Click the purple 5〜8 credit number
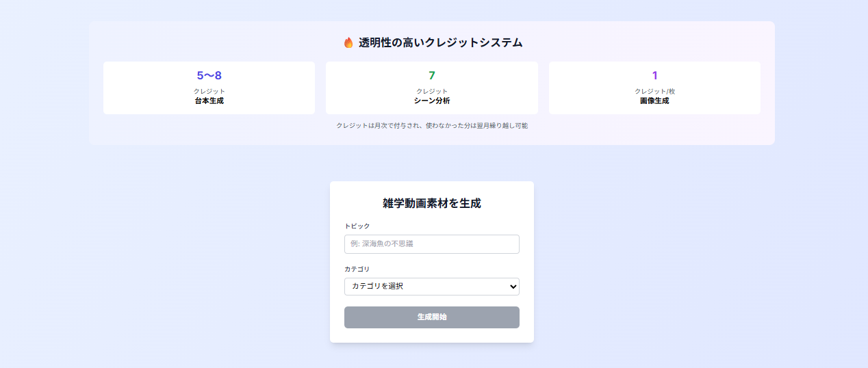Screen dimensions: 868x368 coord(209,75)
